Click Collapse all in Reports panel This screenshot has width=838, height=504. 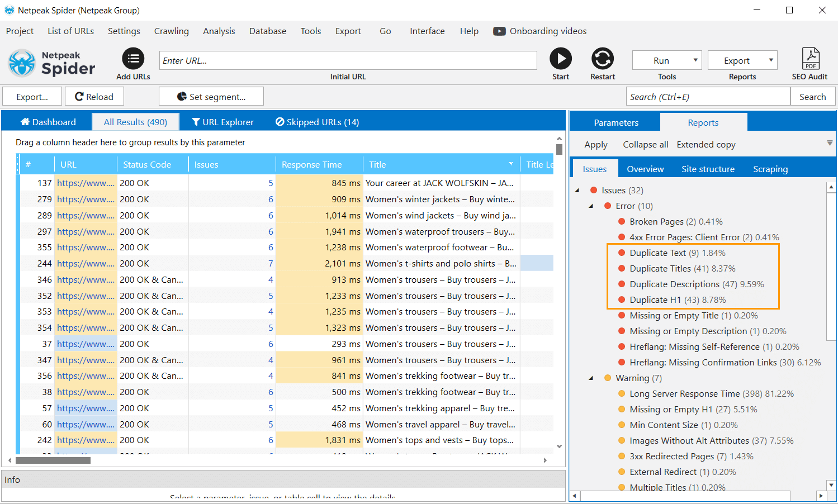(x=646, y=145)
